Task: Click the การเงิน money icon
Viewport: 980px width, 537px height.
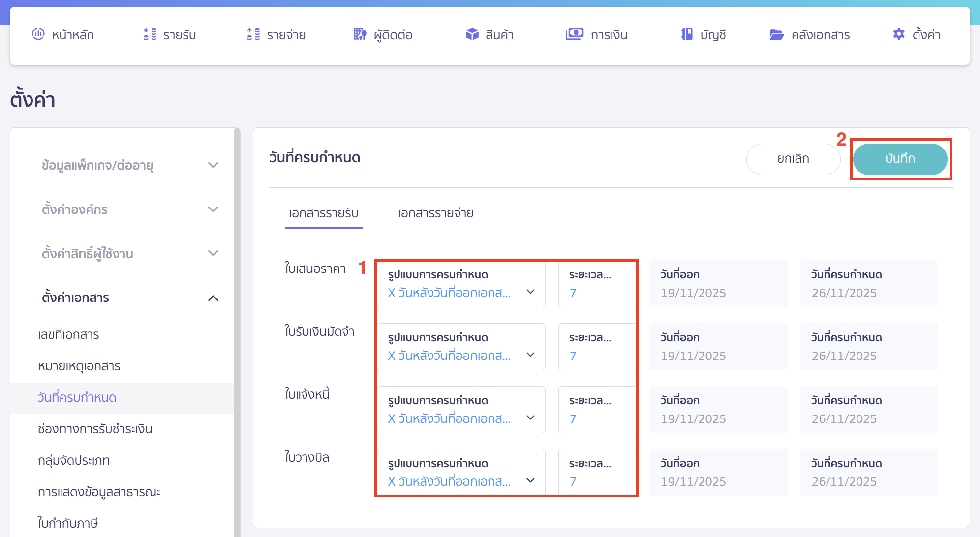Action: (574, 34)
